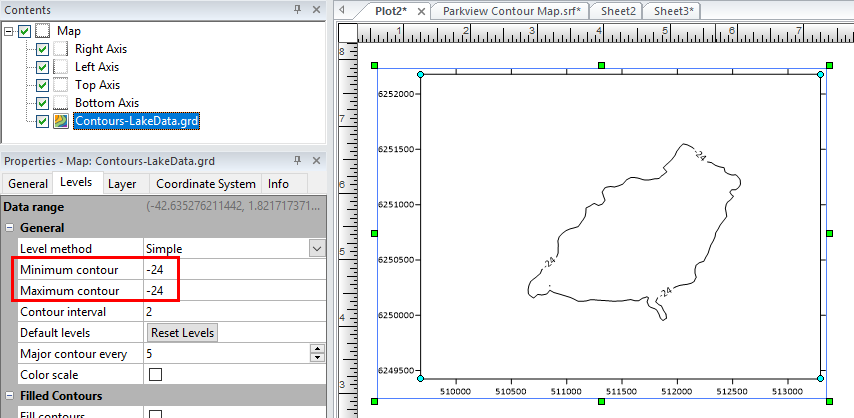Viewport: 854px width, 418px height.
Task: Select the Contours-LakeData.grd layer icon
Action: [60, 121]
